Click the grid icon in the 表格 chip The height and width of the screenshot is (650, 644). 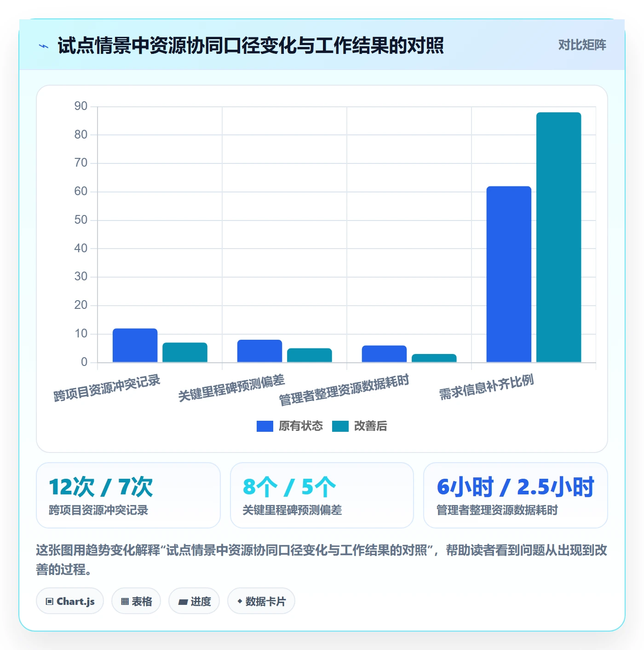point(125,601)
